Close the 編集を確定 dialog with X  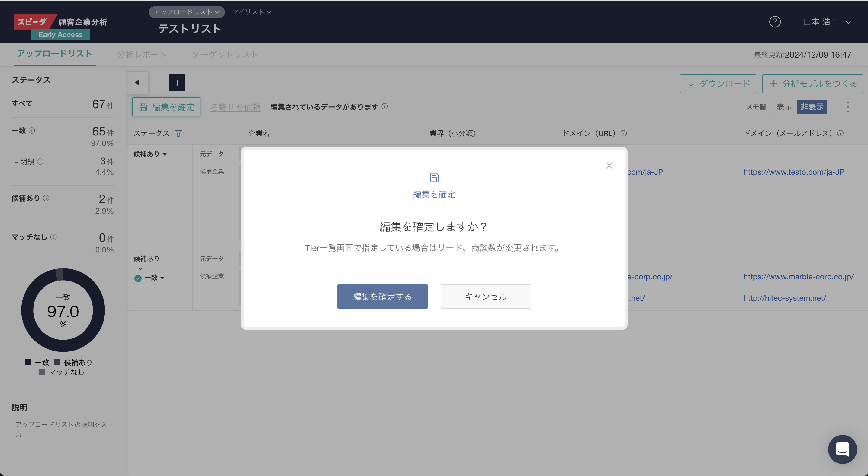click(x=609, y=166)
